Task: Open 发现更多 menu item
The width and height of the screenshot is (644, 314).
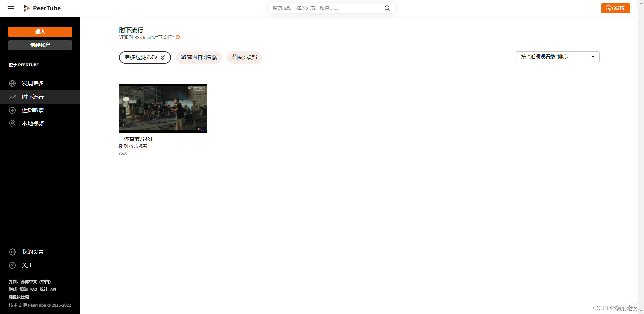Action: coord(40,83)
